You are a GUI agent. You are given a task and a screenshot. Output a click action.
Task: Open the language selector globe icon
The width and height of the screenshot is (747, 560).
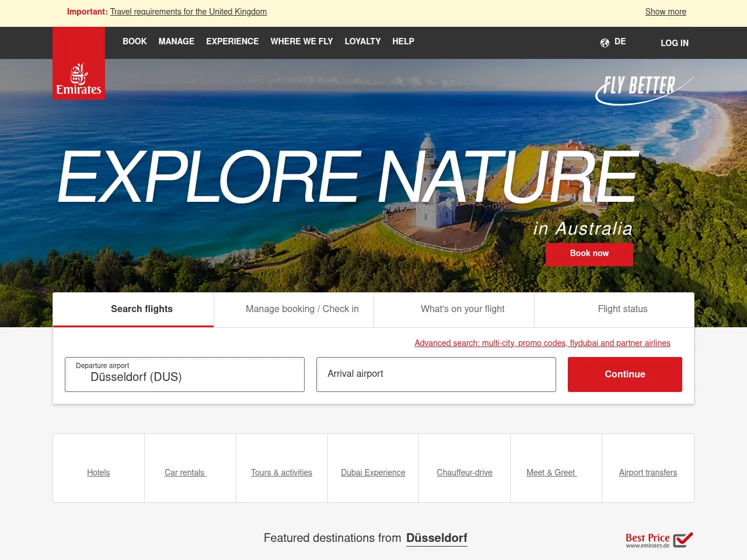605,42
